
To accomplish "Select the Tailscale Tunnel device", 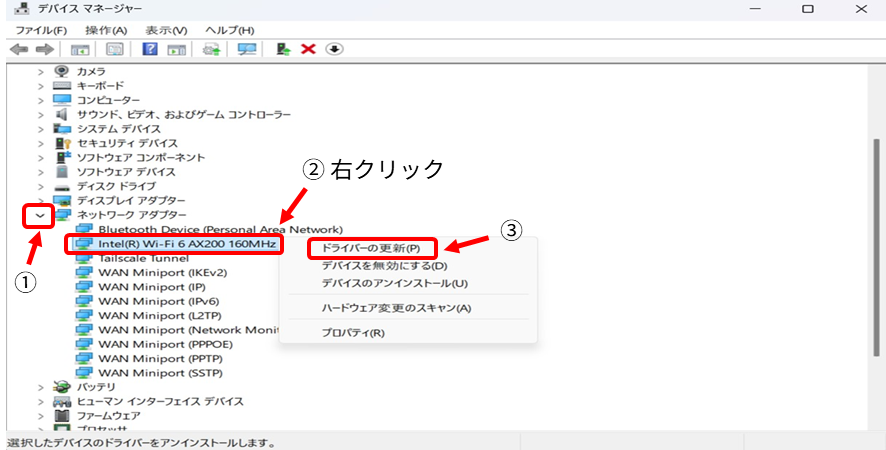I will [x=143, y=258].
